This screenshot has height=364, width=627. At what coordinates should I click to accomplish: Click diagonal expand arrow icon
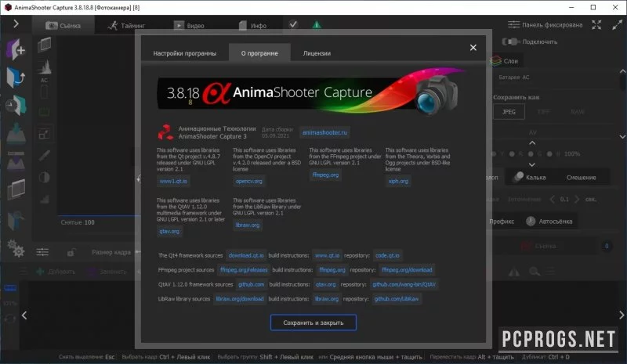coord(617,25)
